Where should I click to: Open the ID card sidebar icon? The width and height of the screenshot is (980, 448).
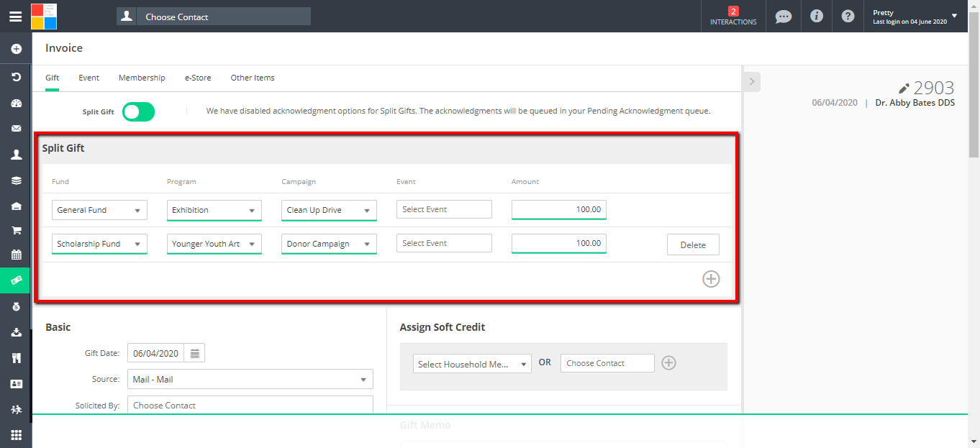tap(16, 384)
